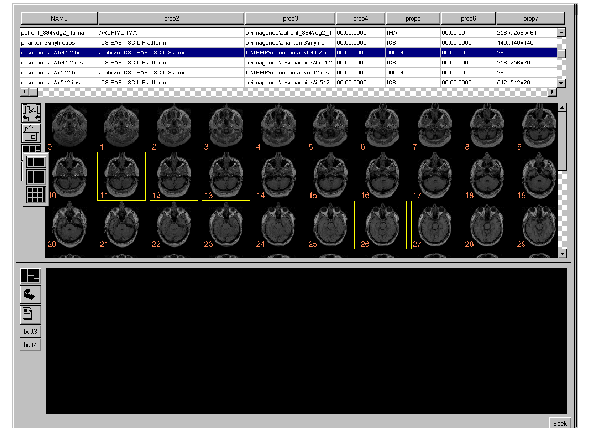Click the prop2 column header
The width and height of the screenshot is (591, 433).
coord(171,18)
